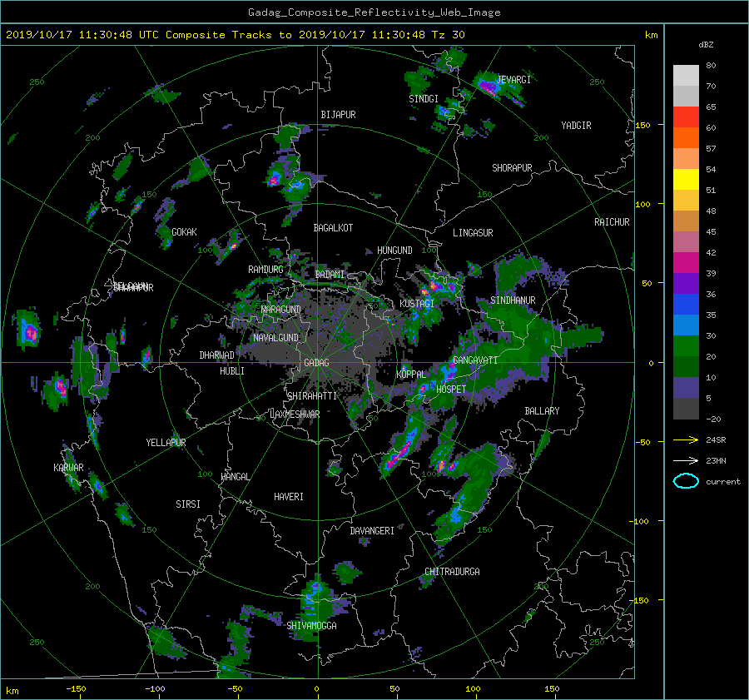Viewport: 749px width, 700px height.
Task: Click the GOKAK label
Action: pyautogui.click(x=185, y=232)
